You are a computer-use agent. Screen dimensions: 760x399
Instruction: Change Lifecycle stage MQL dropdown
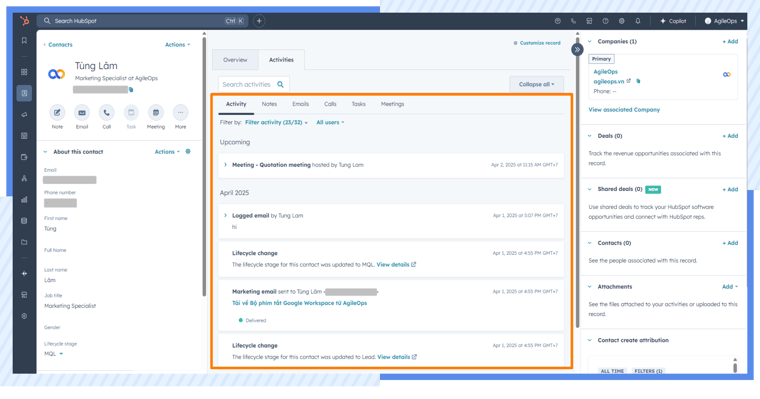click(x=53, y=354)
